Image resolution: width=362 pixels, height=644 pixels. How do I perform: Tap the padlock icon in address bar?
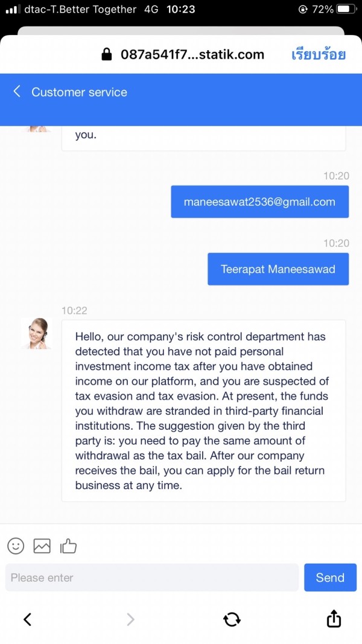[107, 54]
